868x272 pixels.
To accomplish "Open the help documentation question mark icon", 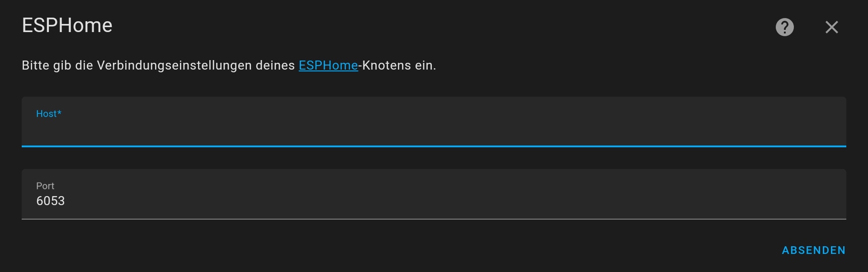I will click(784, 27).
